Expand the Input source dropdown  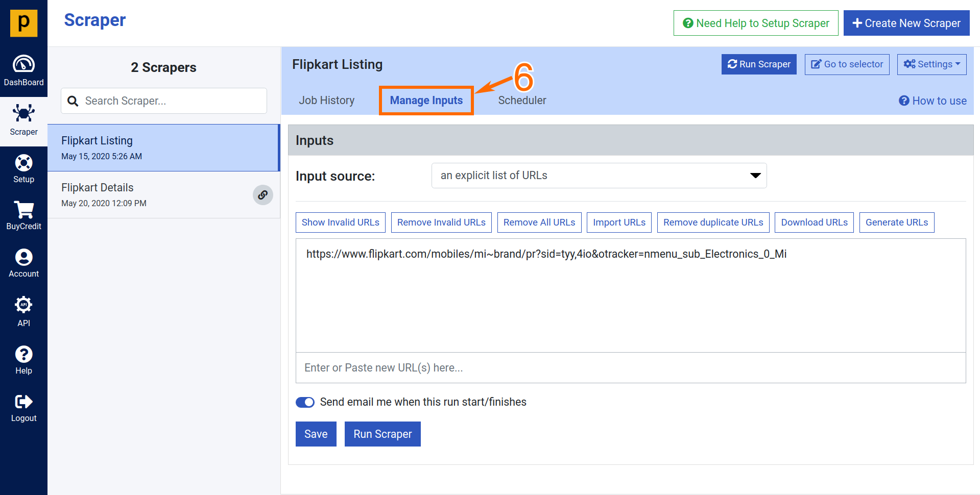(x=599, y=176)
